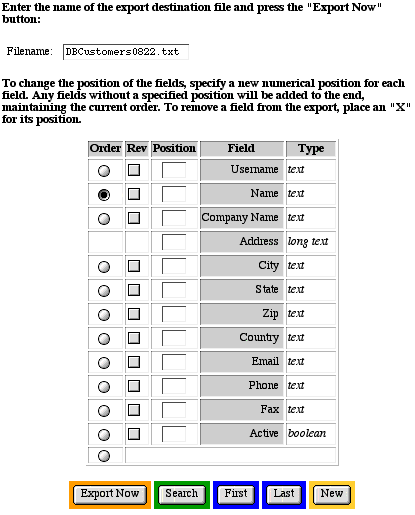Image resolution: width=415 pixels, height=515 pixels.
Task: Go to the First record button
Action: [236, 494]
